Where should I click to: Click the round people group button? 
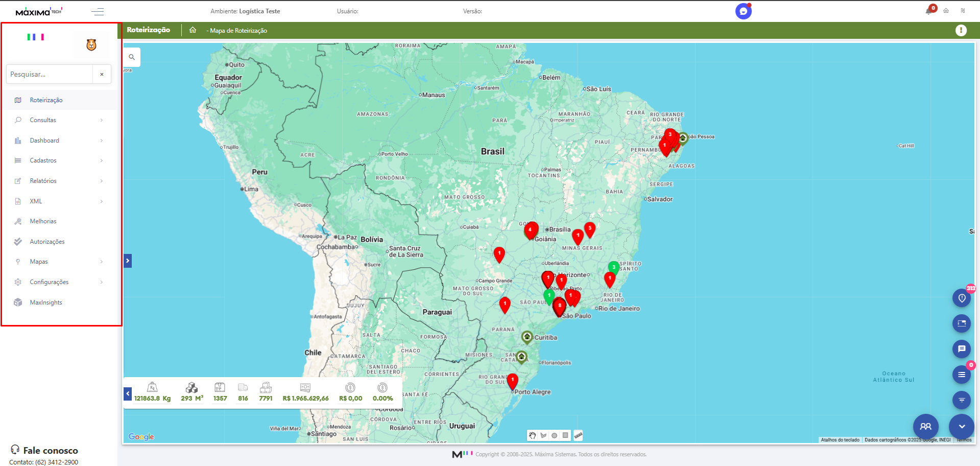[925, 426]
